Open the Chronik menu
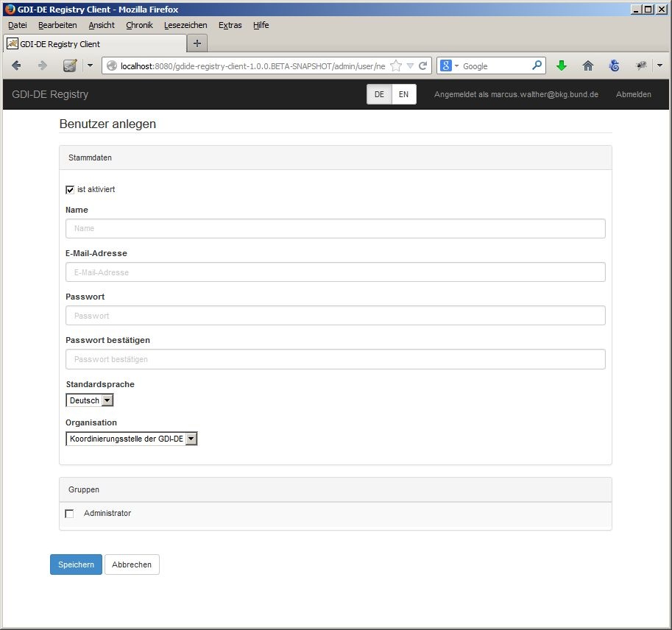This screenshot has height=630, width=672. (x=139, y=25)
